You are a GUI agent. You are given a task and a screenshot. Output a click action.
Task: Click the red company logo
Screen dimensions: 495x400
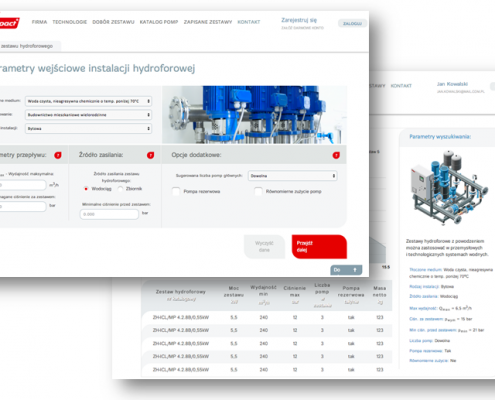[9, 23]
